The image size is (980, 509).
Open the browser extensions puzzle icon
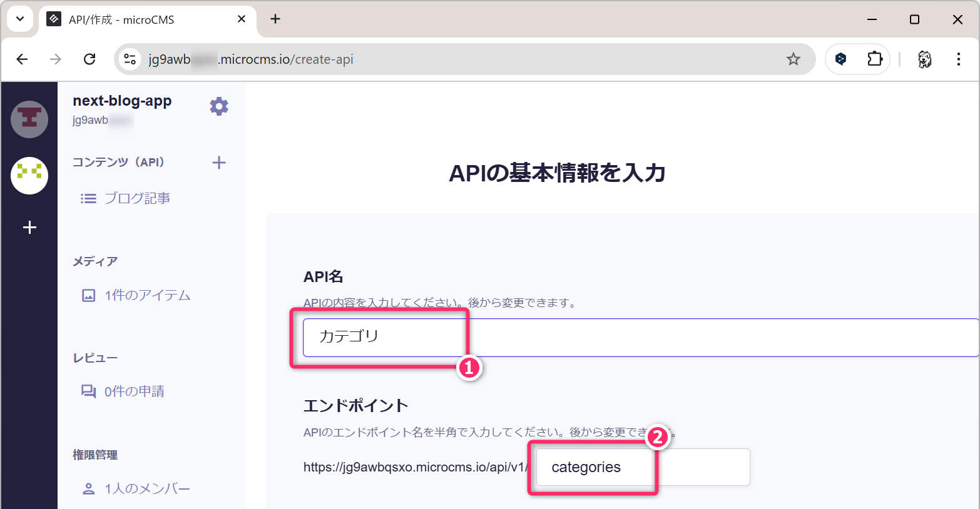[x=874, y=59]
